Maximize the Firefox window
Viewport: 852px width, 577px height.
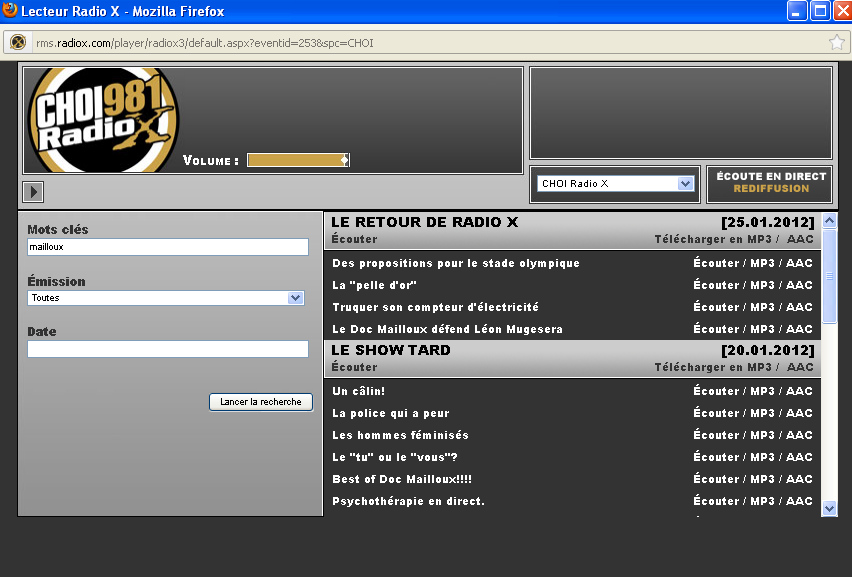point(820,11)
